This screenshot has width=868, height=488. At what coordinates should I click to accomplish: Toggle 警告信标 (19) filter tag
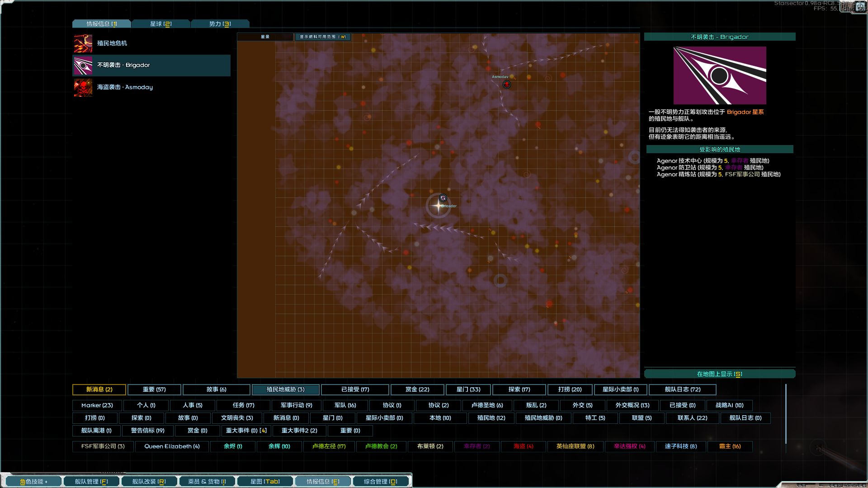pyautogui.click(x=148, y=431)
